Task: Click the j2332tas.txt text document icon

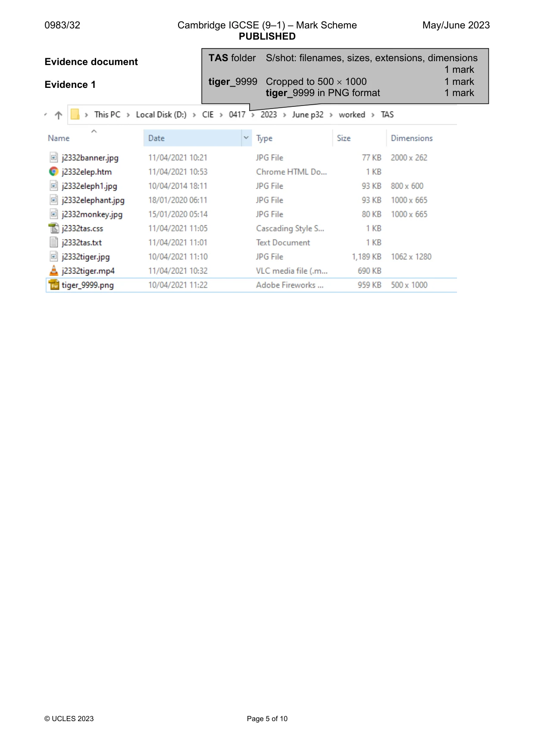Action: coord(54,243)
